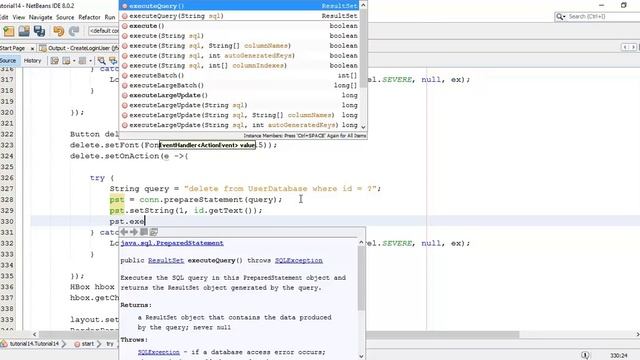640x360 pixels.
Task: Select the Start Page tab
Action: (13, 48)
